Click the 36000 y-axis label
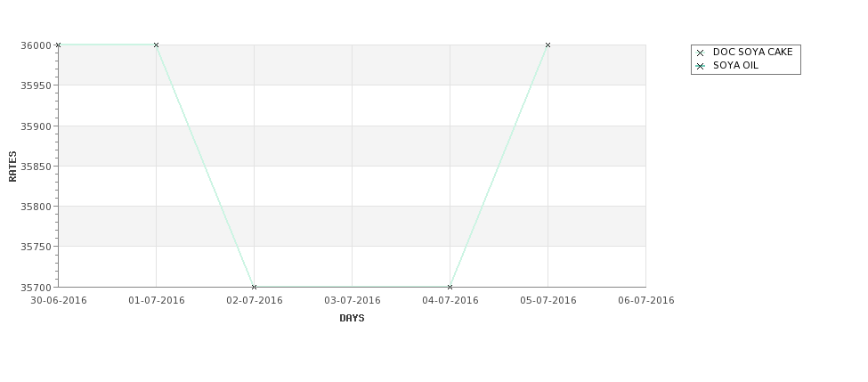This screenshot has height=382, width=868. 36,45
